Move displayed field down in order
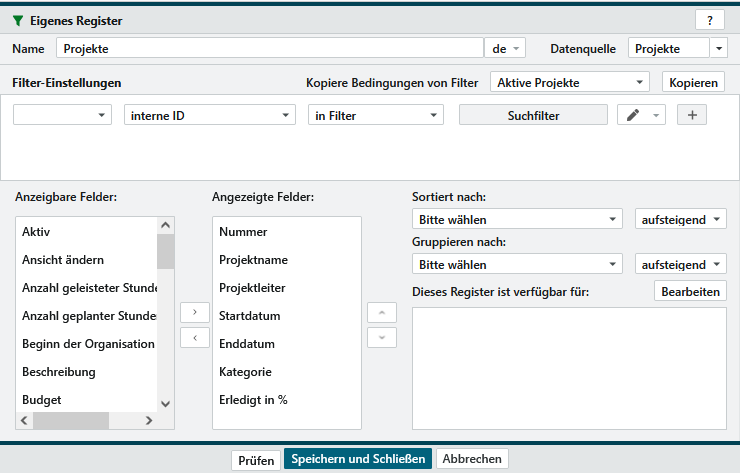Image resolution: width=740 pixels, height=473 pixels. click(381, 337)
